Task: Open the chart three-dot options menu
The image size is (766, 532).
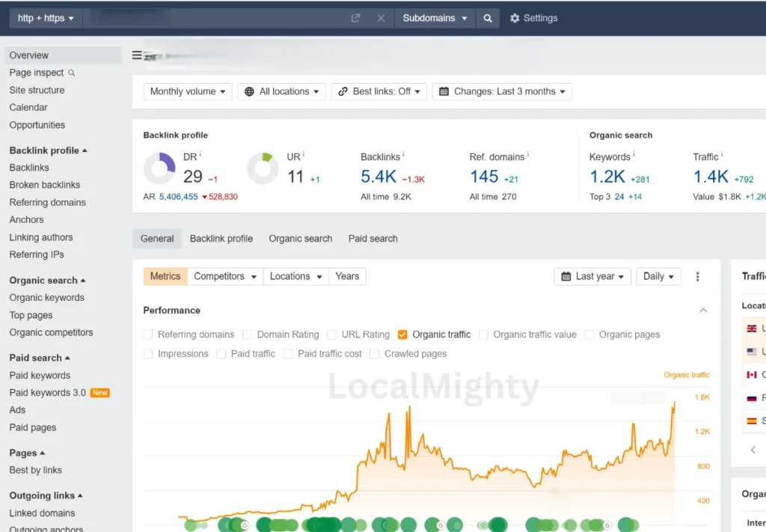Action: [x=698, y=277]
